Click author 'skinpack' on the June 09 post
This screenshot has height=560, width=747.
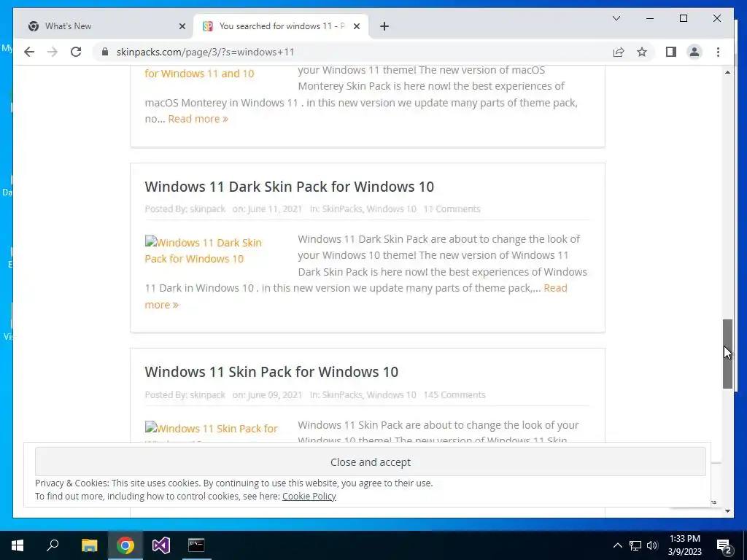tap(208, 394)
